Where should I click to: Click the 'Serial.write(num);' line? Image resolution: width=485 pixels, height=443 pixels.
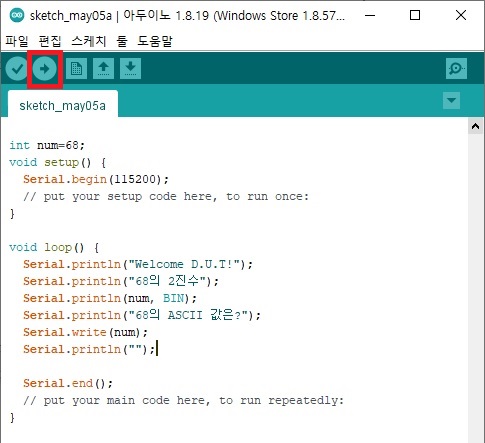click(x=85, y=332)
